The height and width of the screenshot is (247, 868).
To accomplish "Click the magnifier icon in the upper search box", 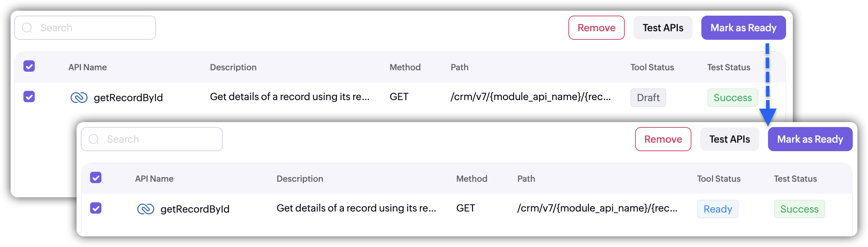I will [27, 28].
